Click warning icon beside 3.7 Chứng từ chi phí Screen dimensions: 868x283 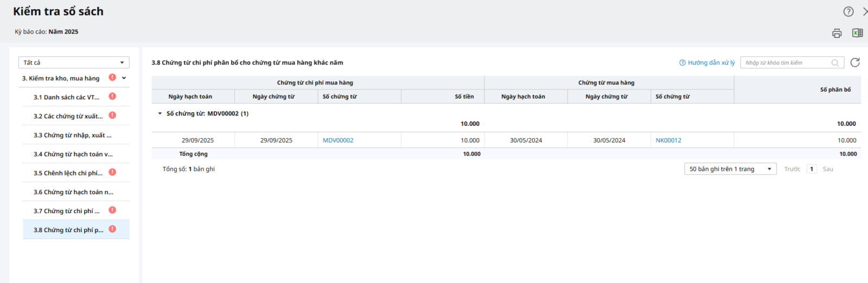point(112,210)
